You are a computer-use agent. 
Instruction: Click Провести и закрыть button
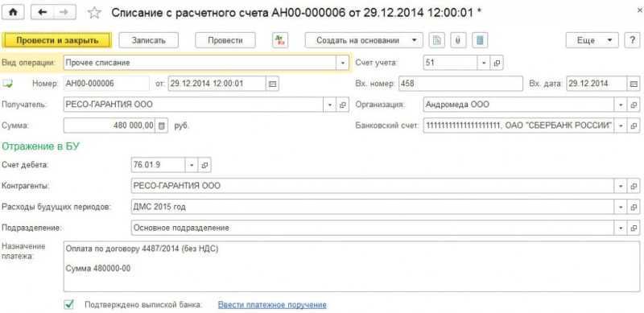click(57, 40)
